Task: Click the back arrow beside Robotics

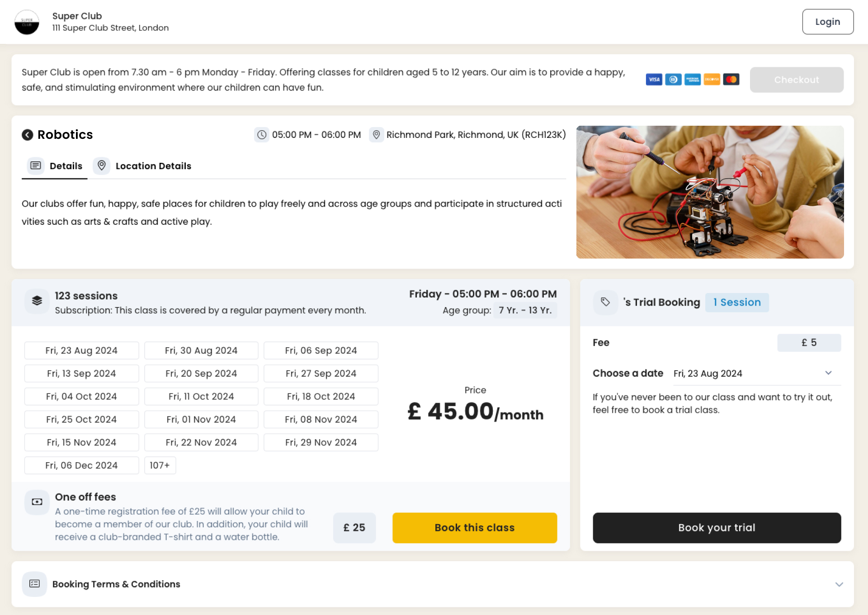Action: pos(28,135)
